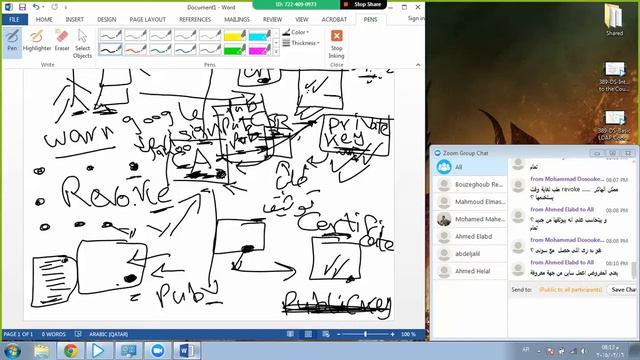Open the Send to recipient selector in chat
The height and width of the screenshot is (360, 640).
click(x=570, y=289)
